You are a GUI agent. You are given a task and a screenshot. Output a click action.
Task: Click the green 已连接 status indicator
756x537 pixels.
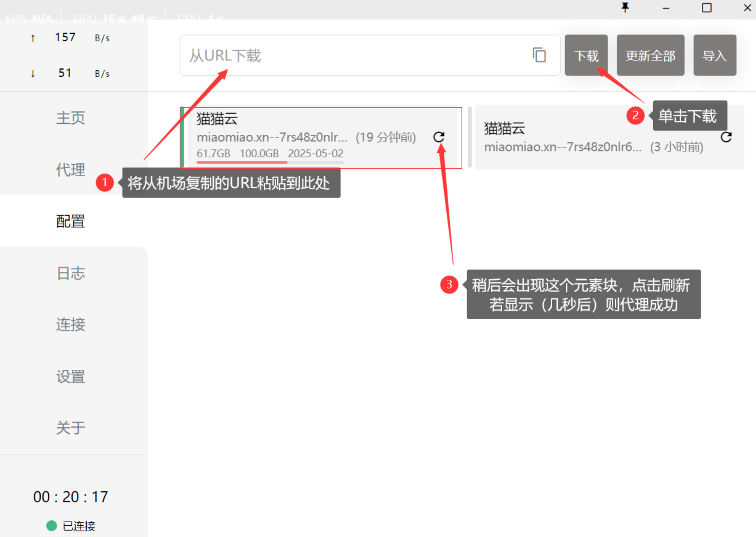[52, 526]
